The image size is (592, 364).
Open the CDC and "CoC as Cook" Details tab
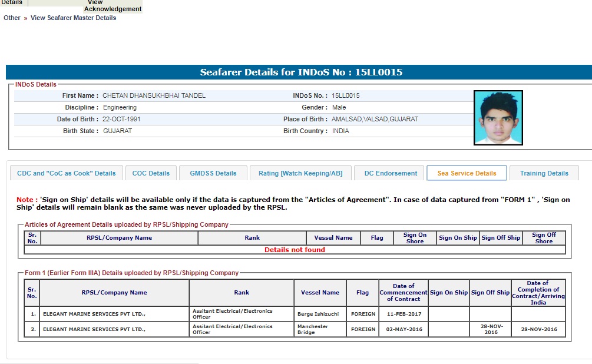[x=67, y=173]
